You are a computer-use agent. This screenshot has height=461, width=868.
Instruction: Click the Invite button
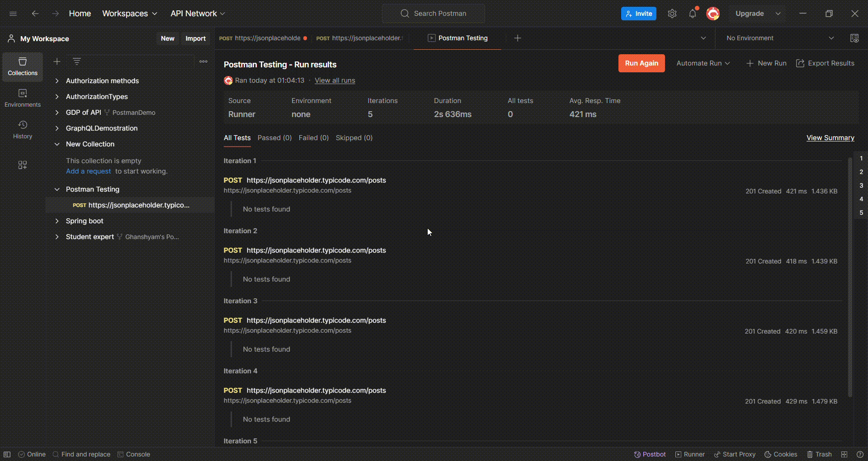tap(639, 14)
